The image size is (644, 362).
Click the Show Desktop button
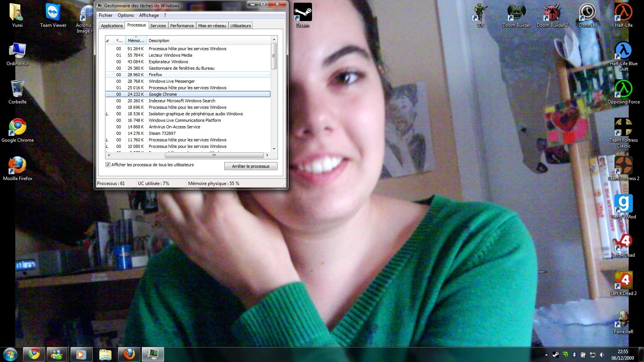[641, 355]
